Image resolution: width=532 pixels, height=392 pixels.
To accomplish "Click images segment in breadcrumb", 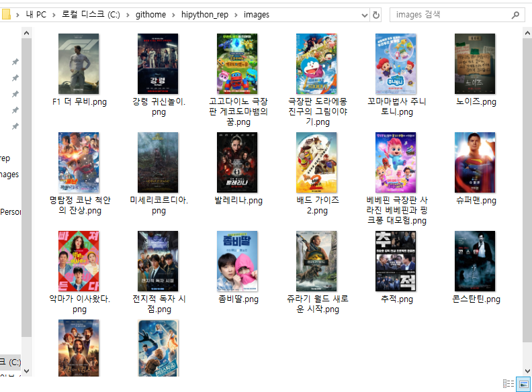I will (x=256, y=15).
